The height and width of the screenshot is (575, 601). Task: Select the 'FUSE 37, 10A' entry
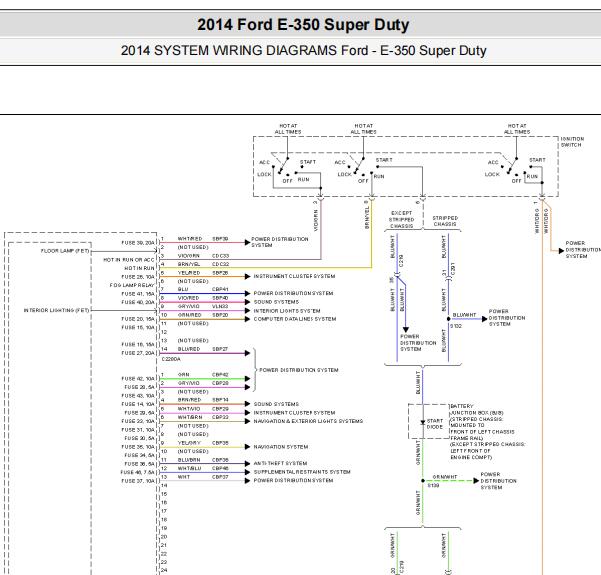pos(138,481)
